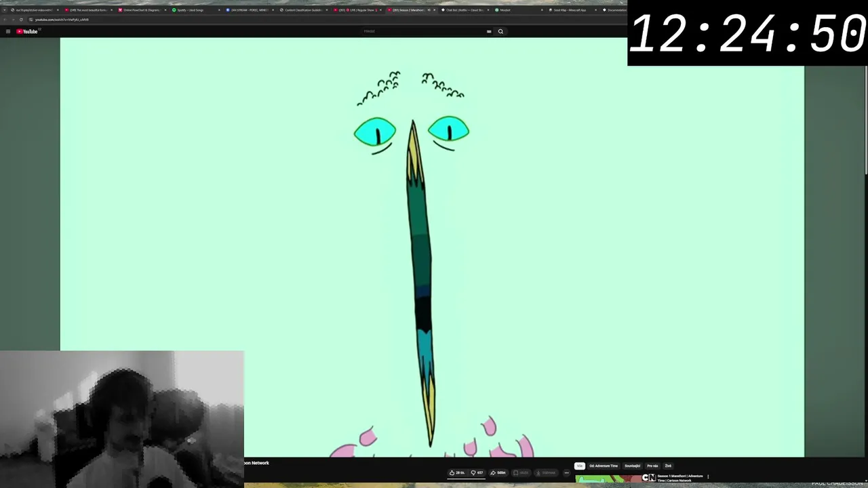
Task: Switch to LIVE Regular Show tab
Action: 357,10
